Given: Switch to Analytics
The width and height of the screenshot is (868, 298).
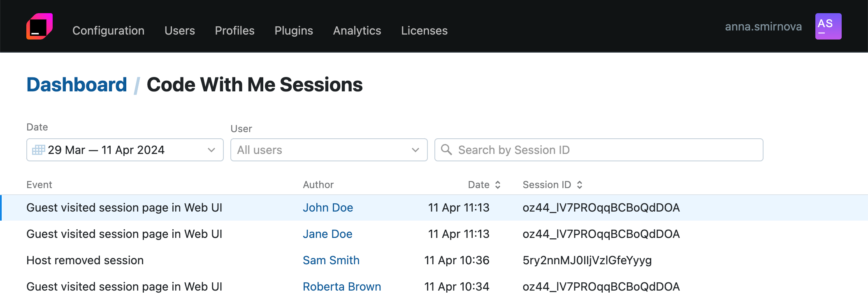Looking at the screenshot, I should (x=357, y=30).
